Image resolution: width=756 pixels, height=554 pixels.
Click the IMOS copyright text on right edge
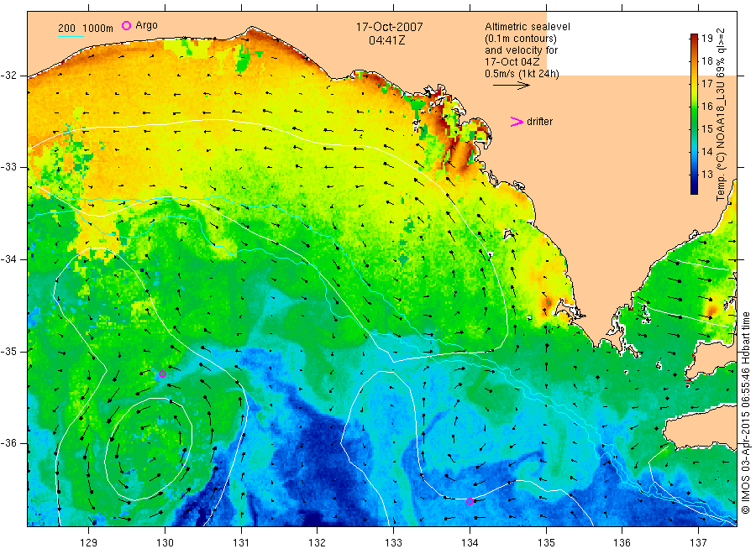pos(745,413)
